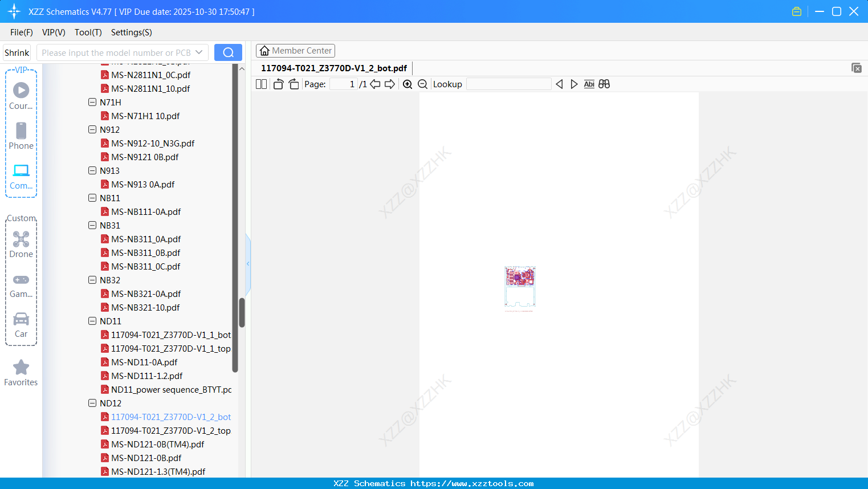Open the Settings(S) menu

click(131, 32)
